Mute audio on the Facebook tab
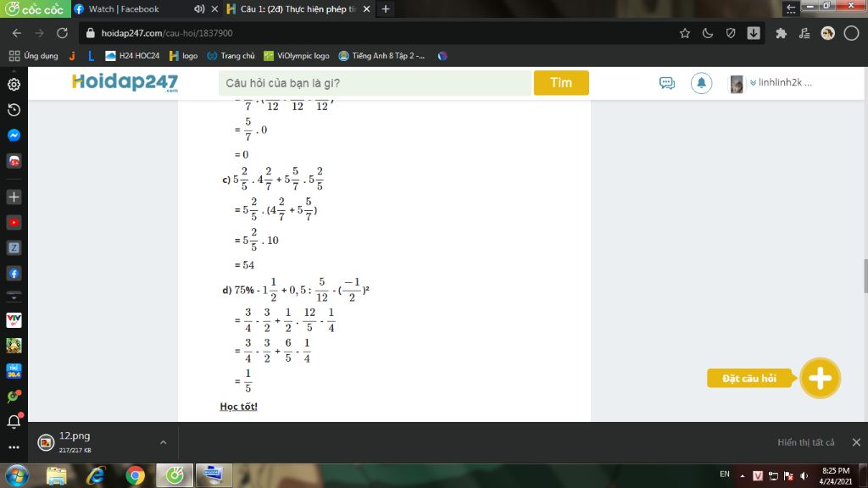The width and height of the screenshot is (868, 488). (x=199, y=8)
